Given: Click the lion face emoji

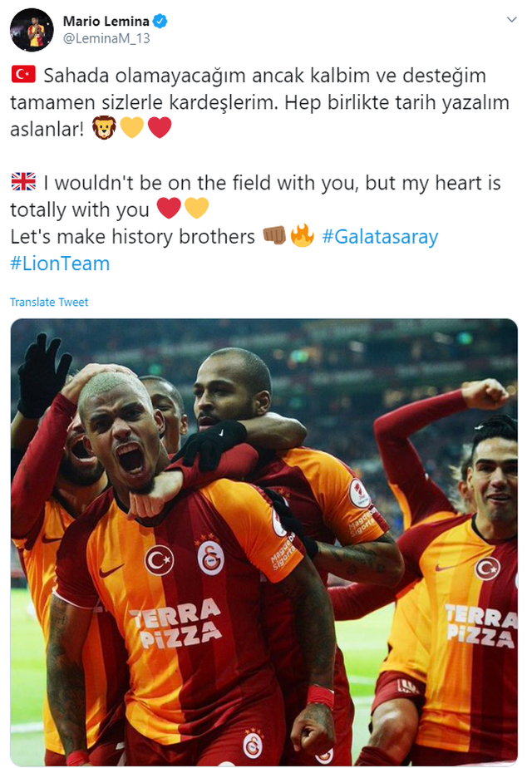Looking at the screenshot, I should pos(105,128).
